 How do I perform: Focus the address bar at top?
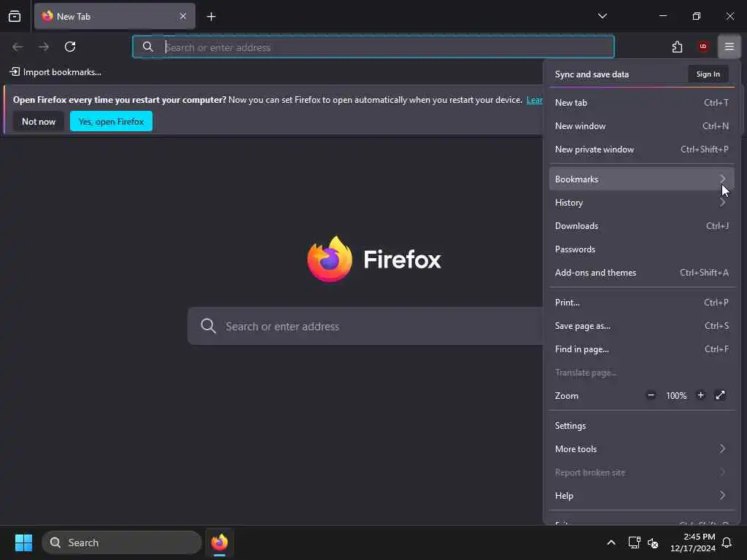pyautogui.click(x=373, y=47)
